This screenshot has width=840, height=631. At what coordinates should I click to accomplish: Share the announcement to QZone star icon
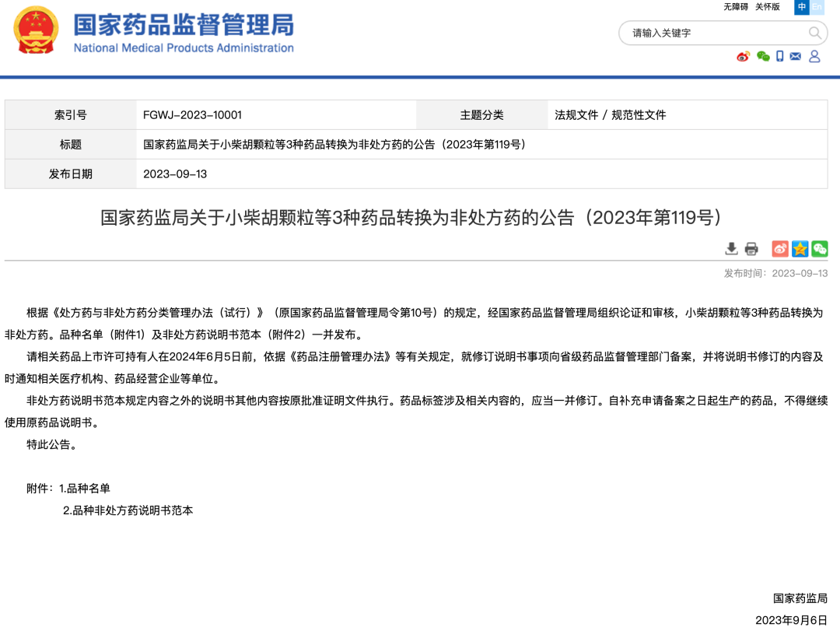pos(799,249)
